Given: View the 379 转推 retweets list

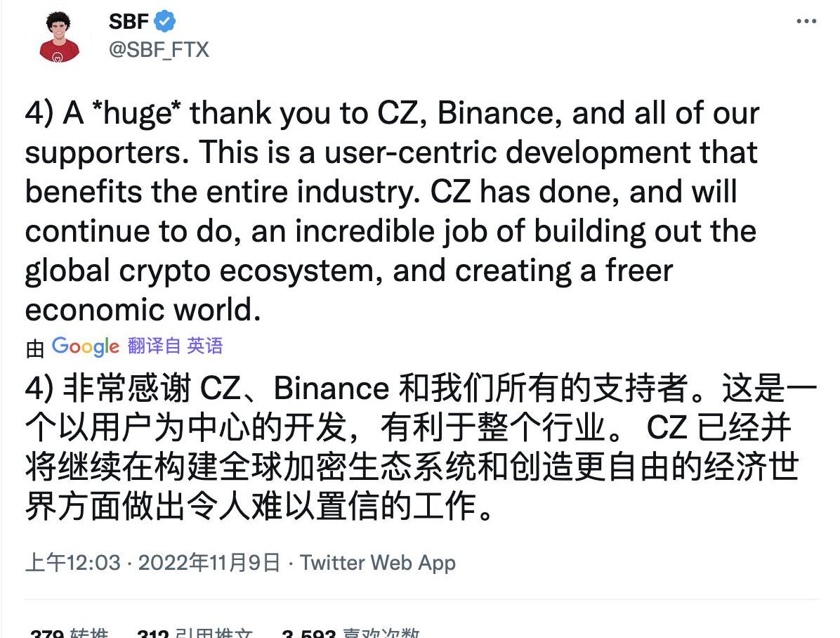Looking at the screenshot, I should 69,633.
